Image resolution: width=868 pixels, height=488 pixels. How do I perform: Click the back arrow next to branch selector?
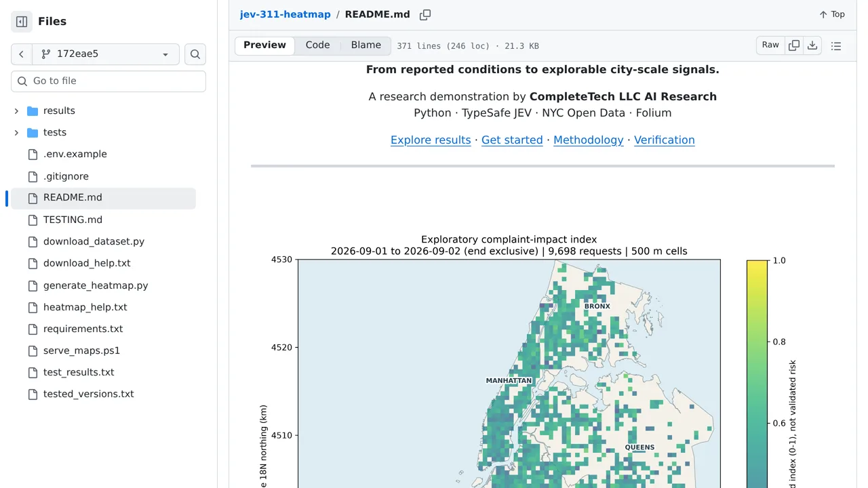[x=21, y=54]
